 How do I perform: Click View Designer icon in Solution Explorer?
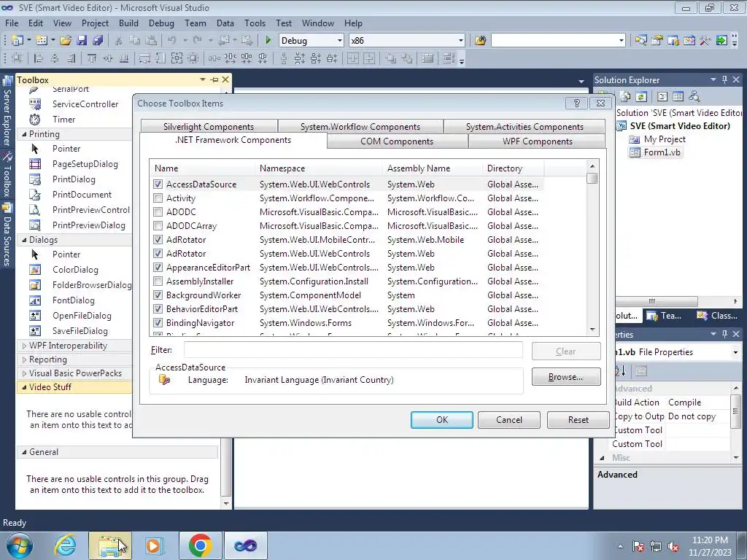678,97
